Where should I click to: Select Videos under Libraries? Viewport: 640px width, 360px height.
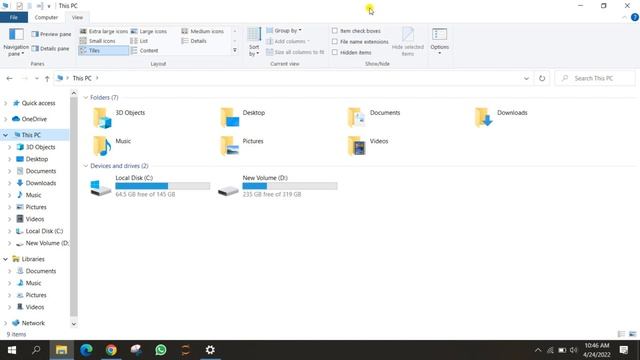34,307
